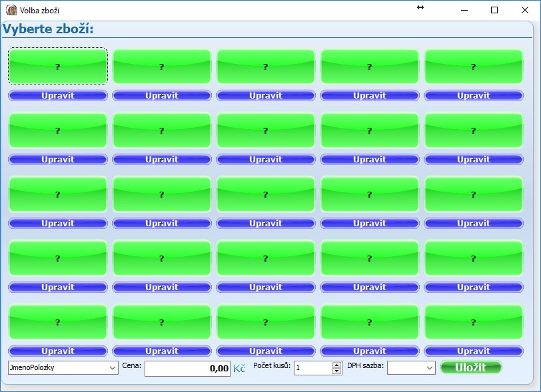Save the item with the Uložit button
The width and height of the screenshot is (541, 392).
click(x=470, y=367)
